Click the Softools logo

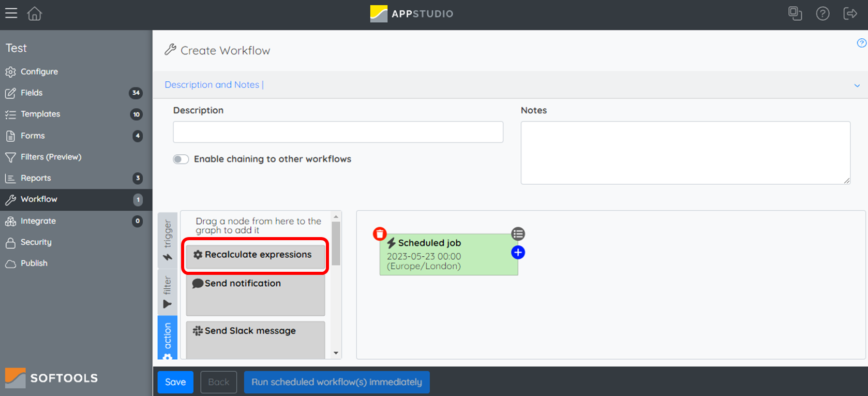pyautogui.click(x=51, y=378)
